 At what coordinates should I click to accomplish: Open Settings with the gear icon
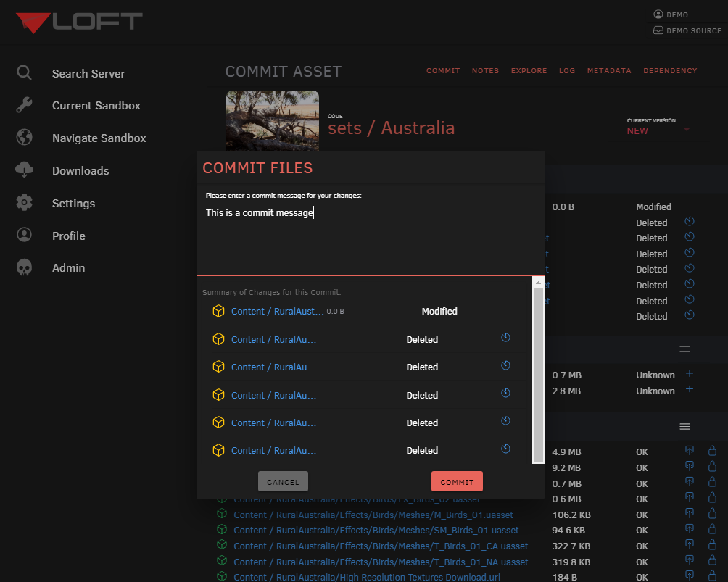(24, 203)
